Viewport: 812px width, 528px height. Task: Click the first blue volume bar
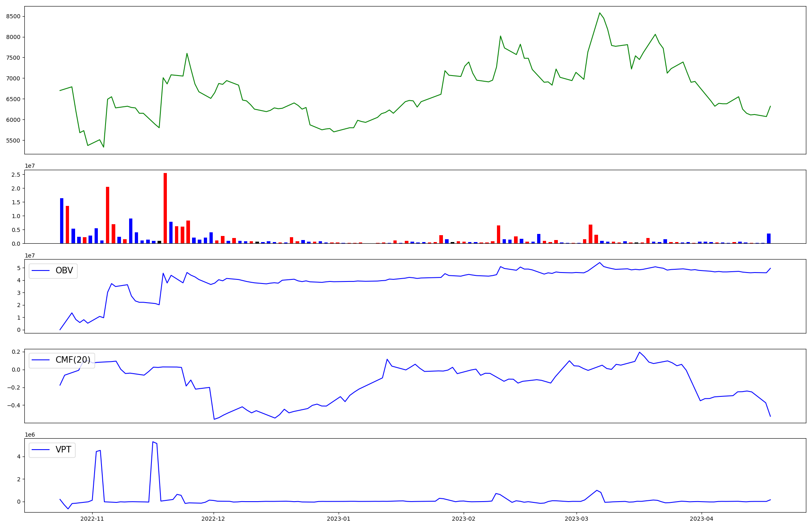62,221
